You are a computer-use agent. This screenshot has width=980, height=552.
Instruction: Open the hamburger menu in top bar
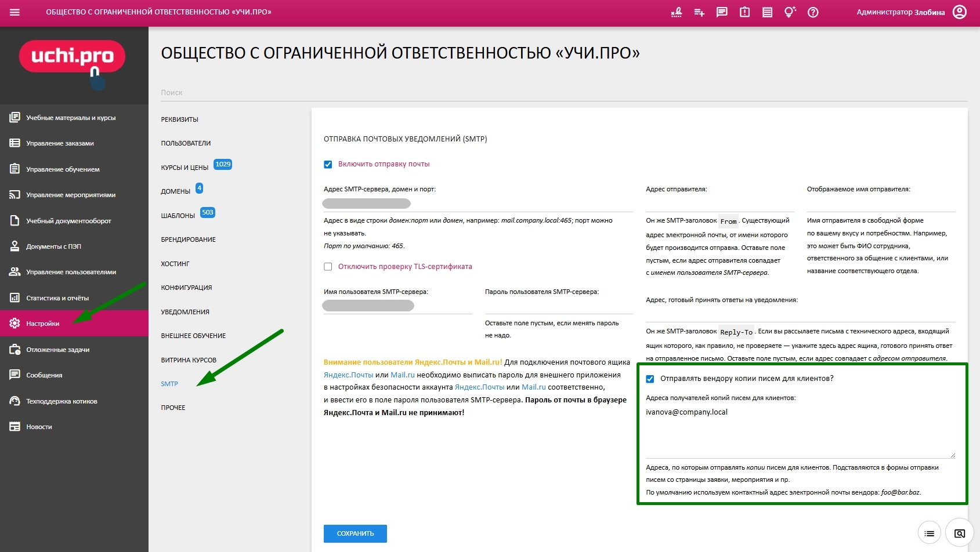point(15,12)
